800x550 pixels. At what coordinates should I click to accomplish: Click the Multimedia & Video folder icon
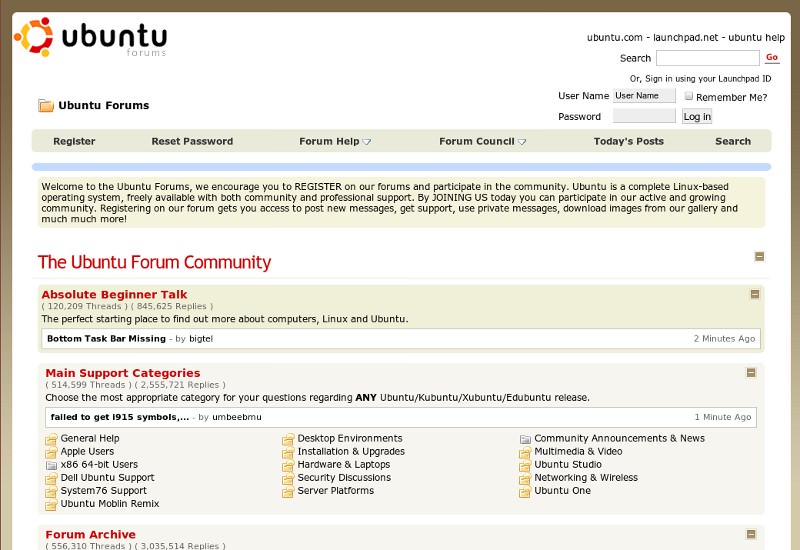[525, 452]
